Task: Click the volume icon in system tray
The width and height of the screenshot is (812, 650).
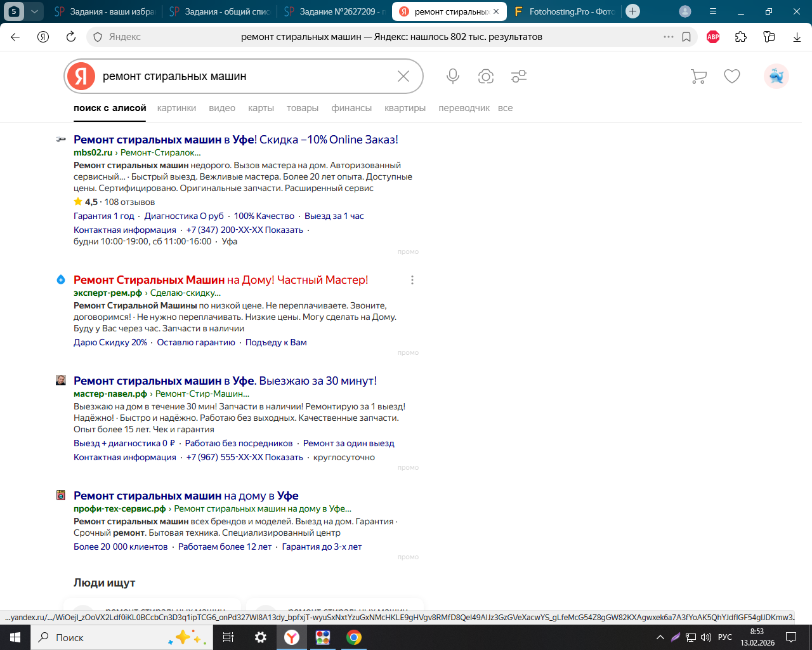Action: pos(706,637)
